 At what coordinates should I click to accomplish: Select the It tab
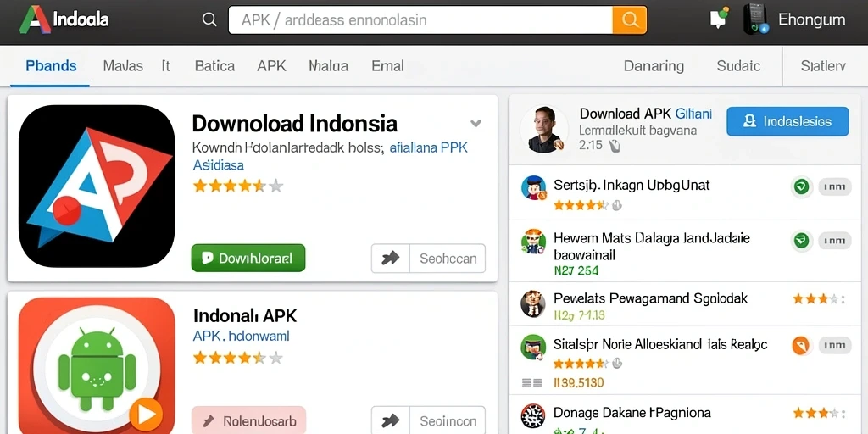[165, 66]
